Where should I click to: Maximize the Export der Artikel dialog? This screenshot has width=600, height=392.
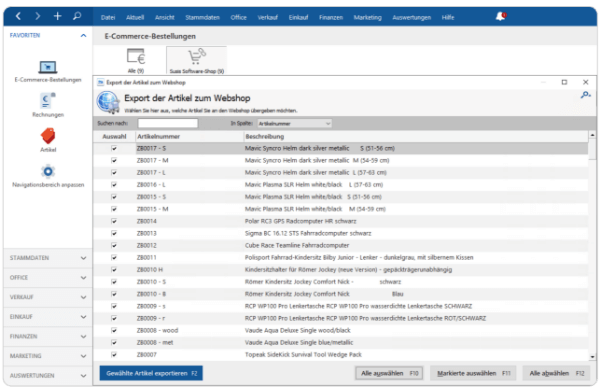(x=564, y=82)
